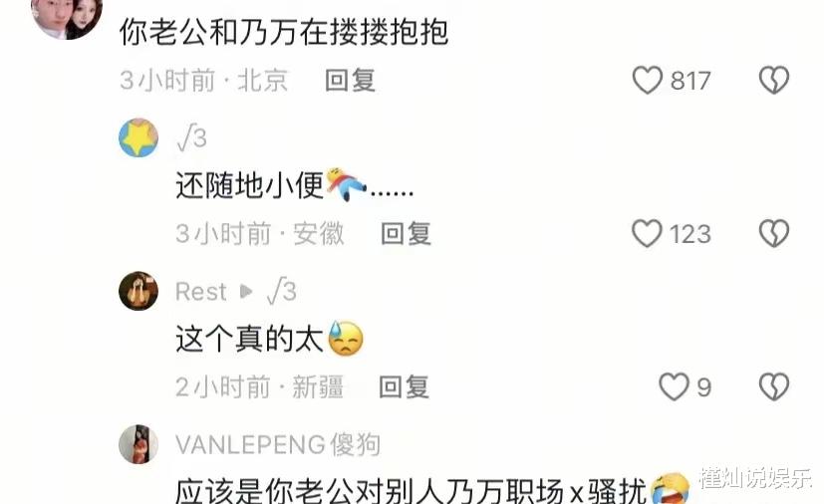Reply to the Xinjiang comment
The image size is (824, 504).
(405, 387)
